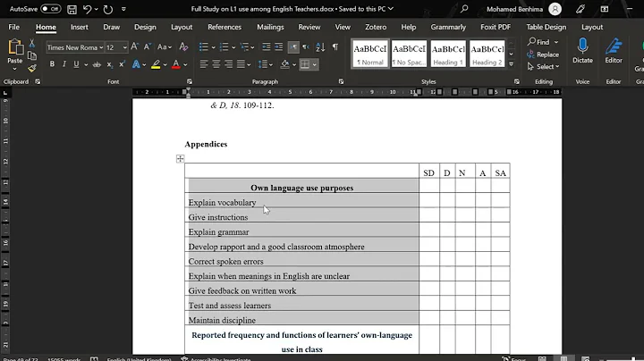This screenshot has width=644, height=361.
Task: Open the Font dialog launcher
Action: pyautogui.click(x=190, y=81)
